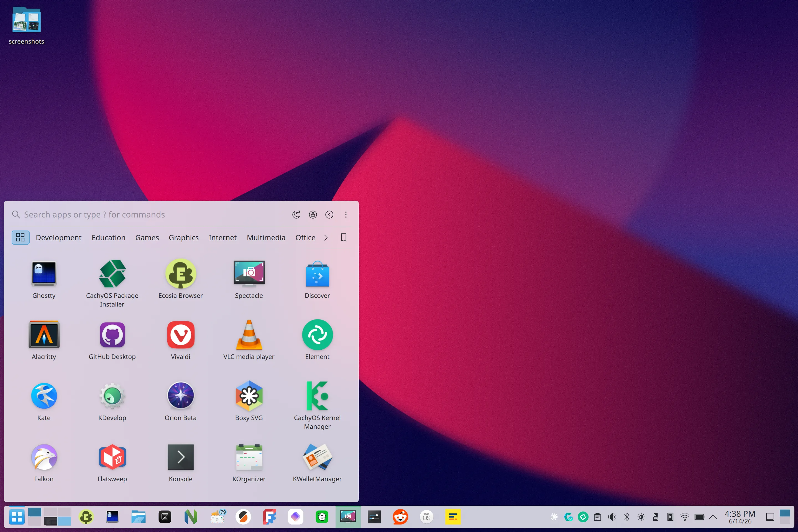Screen dimensions: 798x532
Task: Open KWalletManager
Action: click(317, 463)
